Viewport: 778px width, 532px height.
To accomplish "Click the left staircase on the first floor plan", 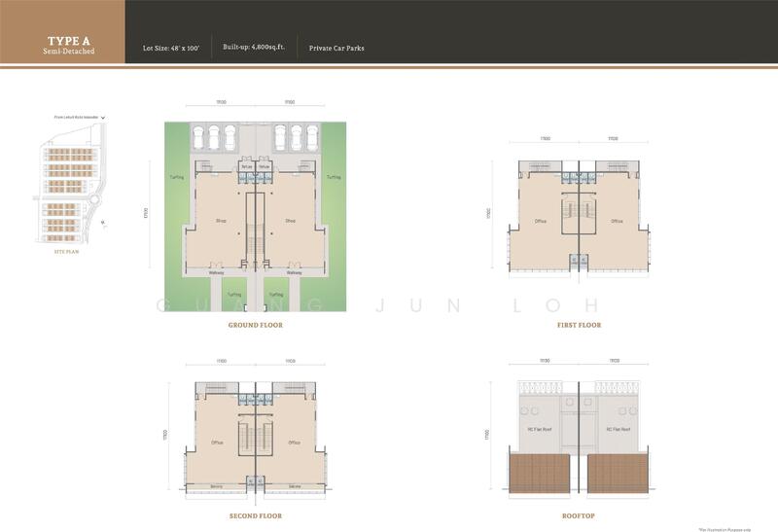I will click(x=569, y=210).
